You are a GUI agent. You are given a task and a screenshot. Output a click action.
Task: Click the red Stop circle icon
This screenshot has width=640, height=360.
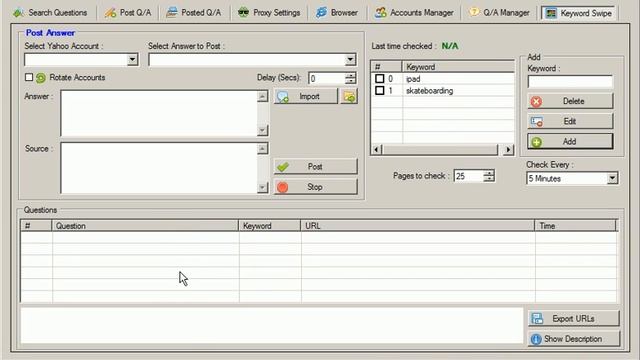pyautogui.click(x=282, y=187)
